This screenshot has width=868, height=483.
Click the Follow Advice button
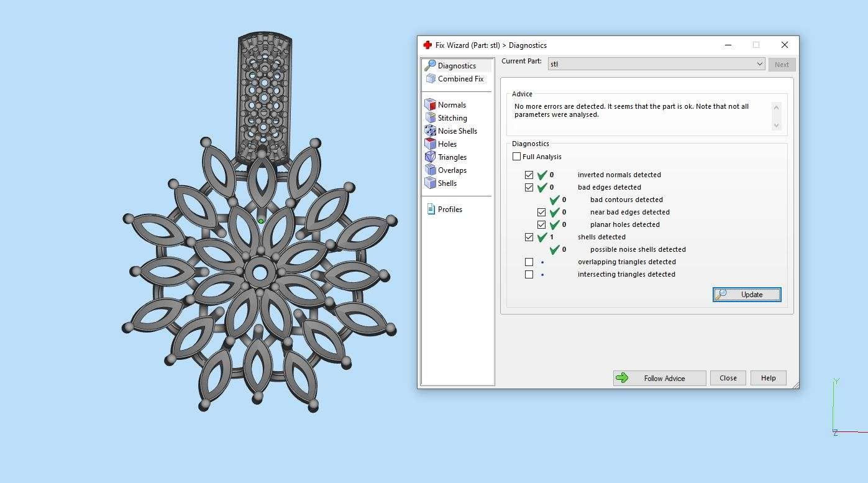(659, 378)
